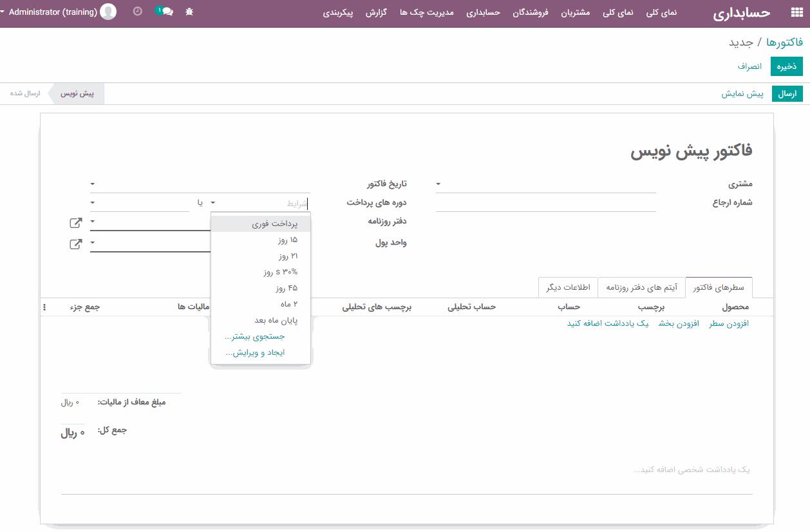The width and height of the screenshot is (810, 532).
Task: Select ۴۵ روز payment term
Action: coord(261,288)
